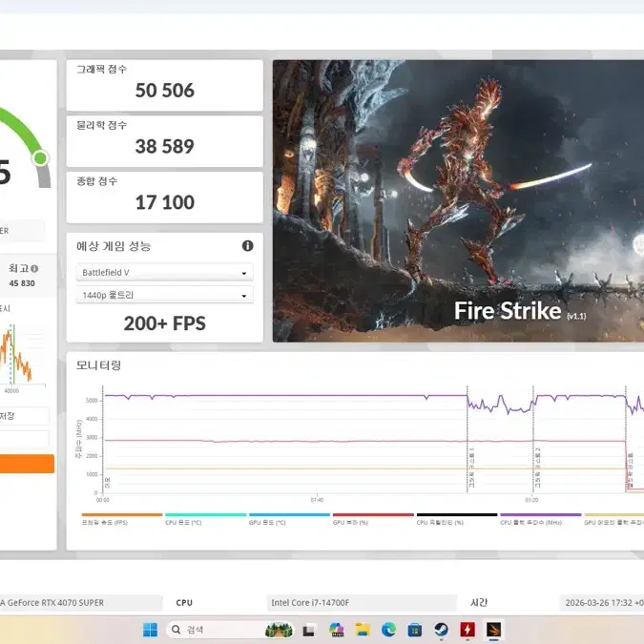This screenshot has width=644, height=644.
Task: Open Task View from the taskbar
Action: pyautogui.click(x=309, y=630)
